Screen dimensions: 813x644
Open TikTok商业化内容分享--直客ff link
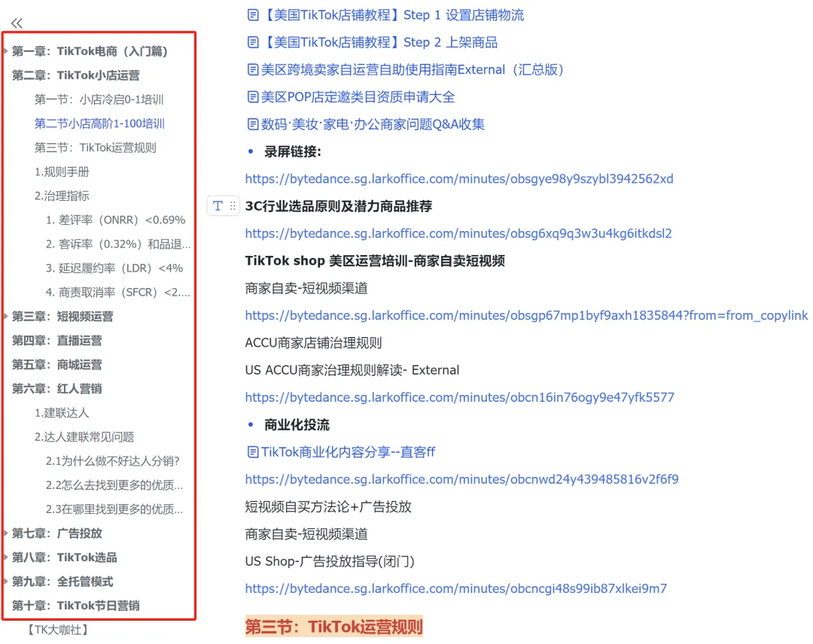pos(348,452)
